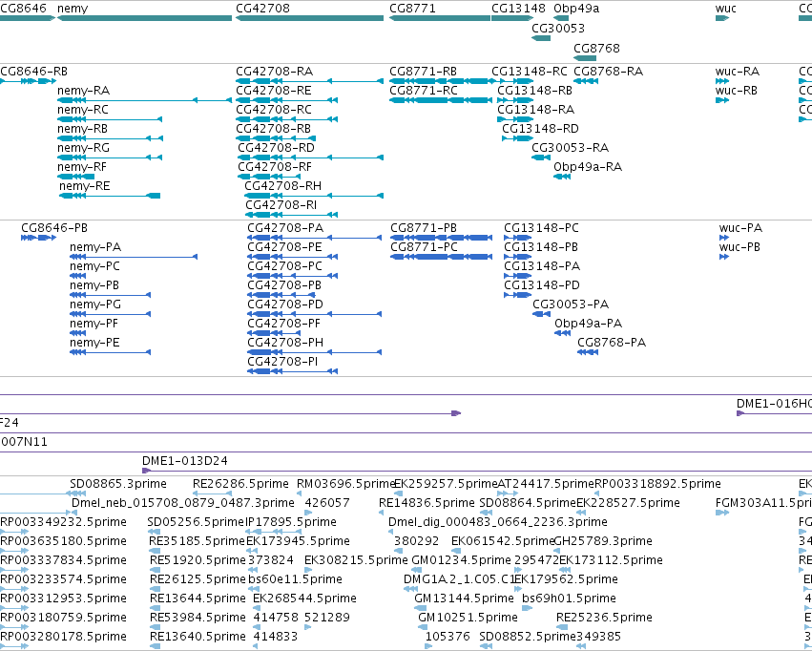Click the CG13148 gene label

518,9
